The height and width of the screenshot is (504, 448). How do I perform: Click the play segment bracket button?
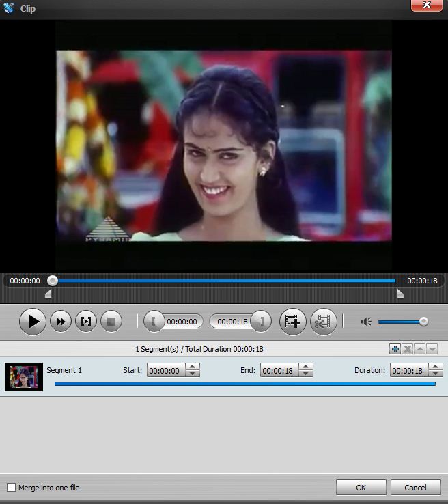[86, 322]
